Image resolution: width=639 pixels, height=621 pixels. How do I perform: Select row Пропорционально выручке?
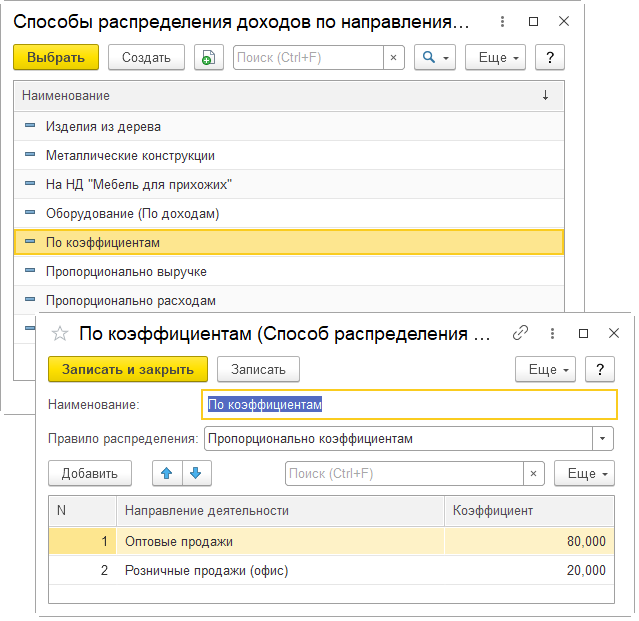289,271
